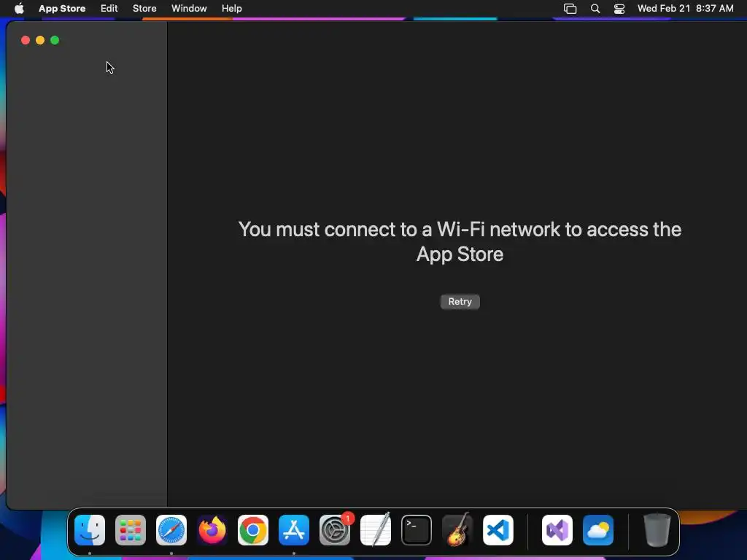Launch Safari from the Dock
Screen dimensions: 747x560
(171, 530)
